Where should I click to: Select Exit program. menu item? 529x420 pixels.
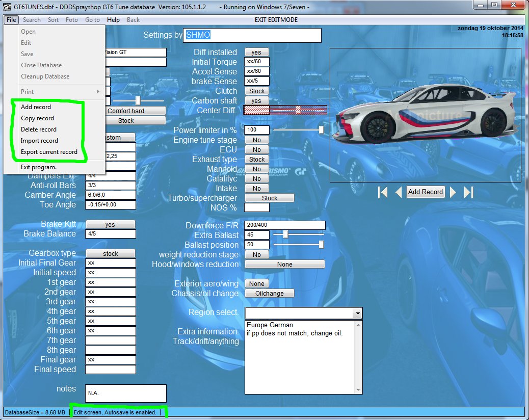click(38, 167)
